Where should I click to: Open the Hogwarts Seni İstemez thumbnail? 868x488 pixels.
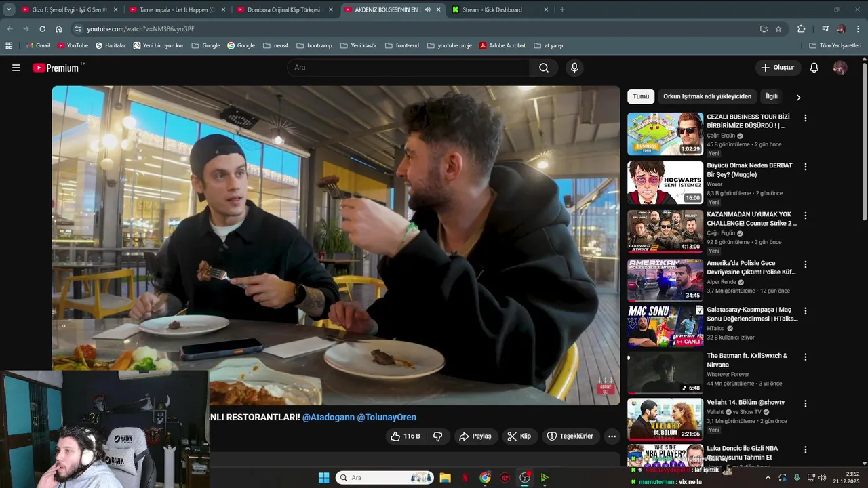point(665,183)
